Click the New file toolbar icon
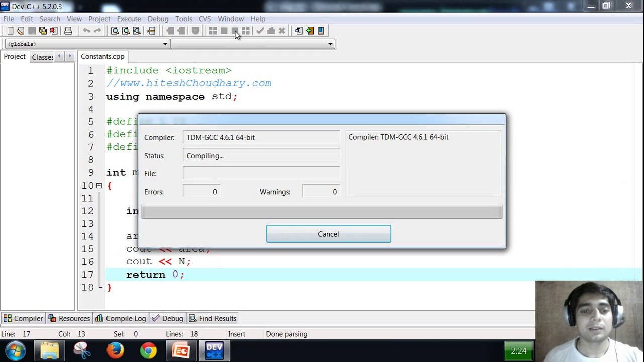This screenshot has height=362, width=644. coord(10,31)
